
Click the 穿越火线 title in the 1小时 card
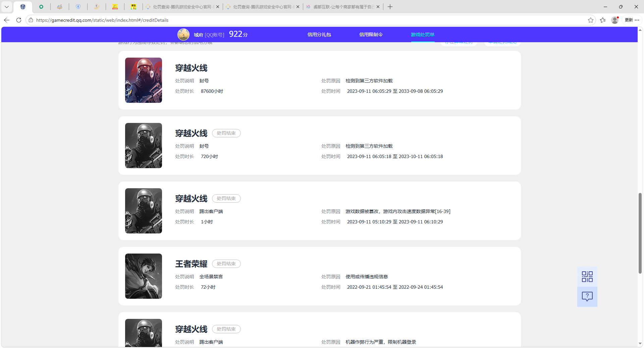pos(191,199)
